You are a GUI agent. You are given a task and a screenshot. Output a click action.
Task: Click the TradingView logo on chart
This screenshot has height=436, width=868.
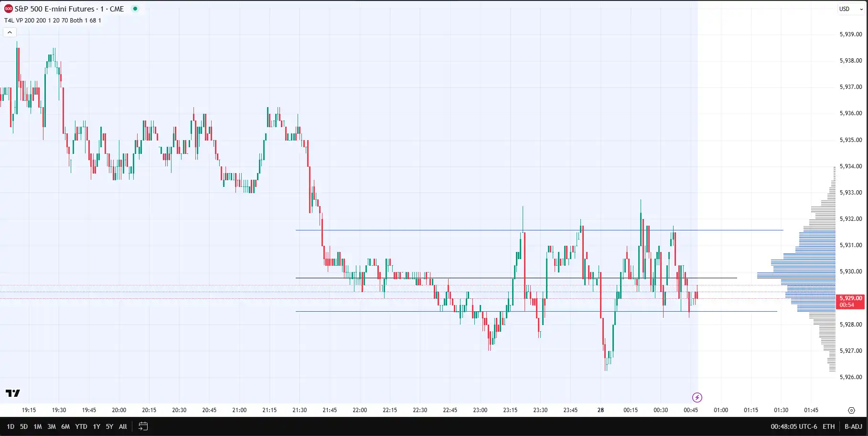click(x=13, y=393)
